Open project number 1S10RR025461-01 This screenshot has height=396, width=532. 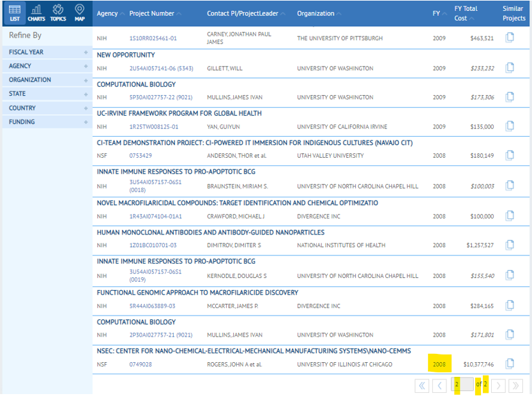(x=153, y=38)
